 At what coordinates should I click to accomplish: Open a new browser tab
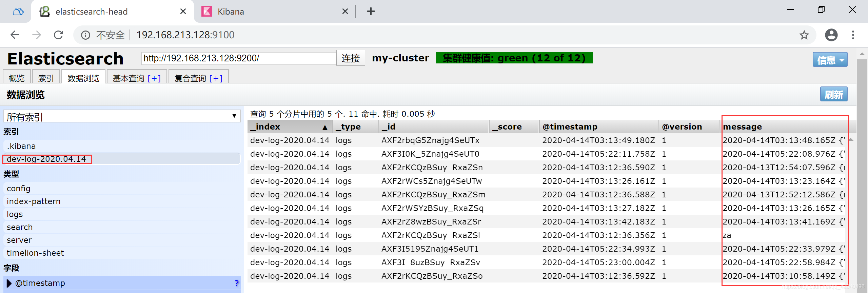click(x=371, y=11)
